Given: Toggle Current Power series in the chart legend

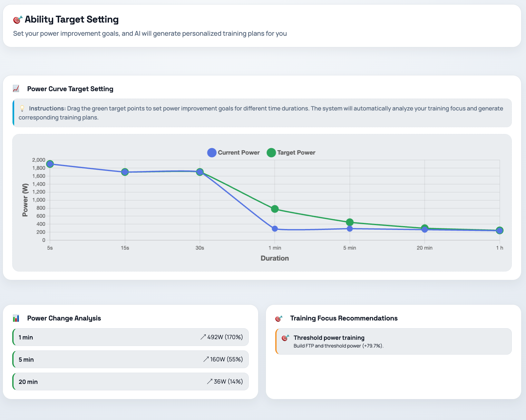Looking at the screenshot, I should coord(233,153).
